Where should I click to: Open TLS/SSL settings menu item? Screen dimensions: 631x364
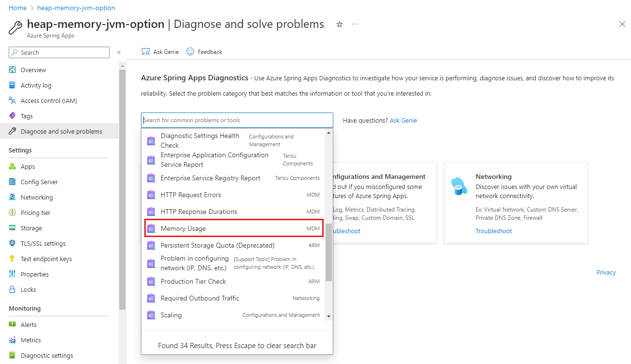[59, 243]
